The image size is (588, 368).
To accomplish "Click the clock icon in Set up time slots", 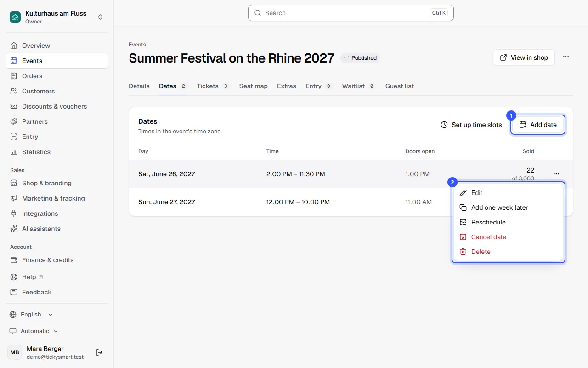I will [444, 125].
